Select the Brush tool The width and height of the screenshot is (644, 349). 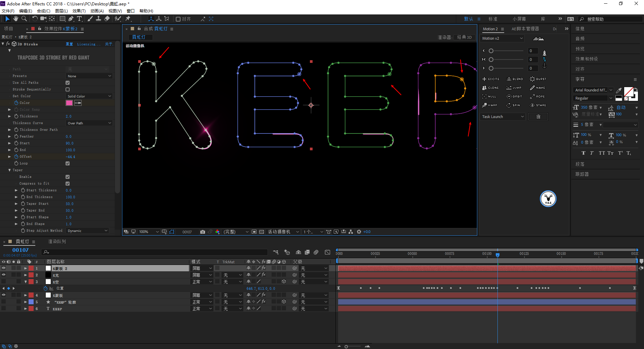[x=90, y=19]
